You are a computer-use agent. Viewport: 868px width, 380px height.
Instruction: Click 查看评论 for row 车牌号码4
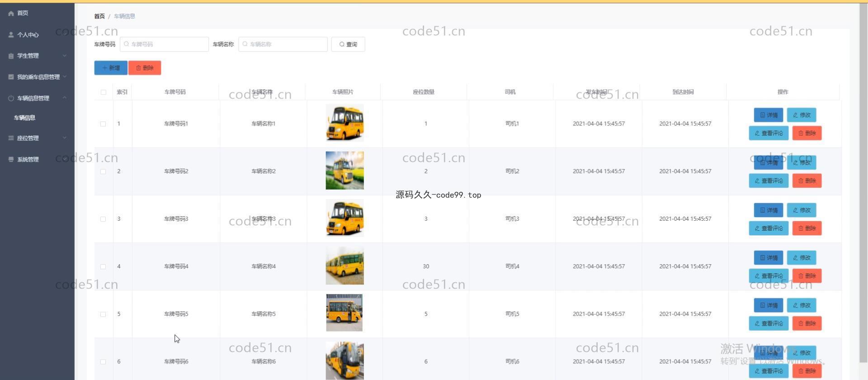(769, 275)
